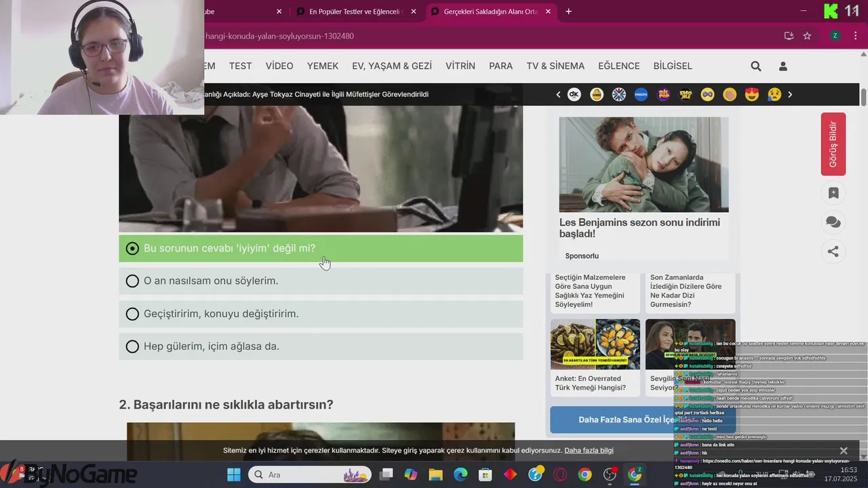The width and height of the screenshot is (868, 488).
Task: Open the install app icon in the address bar
Action: (789, 36)
